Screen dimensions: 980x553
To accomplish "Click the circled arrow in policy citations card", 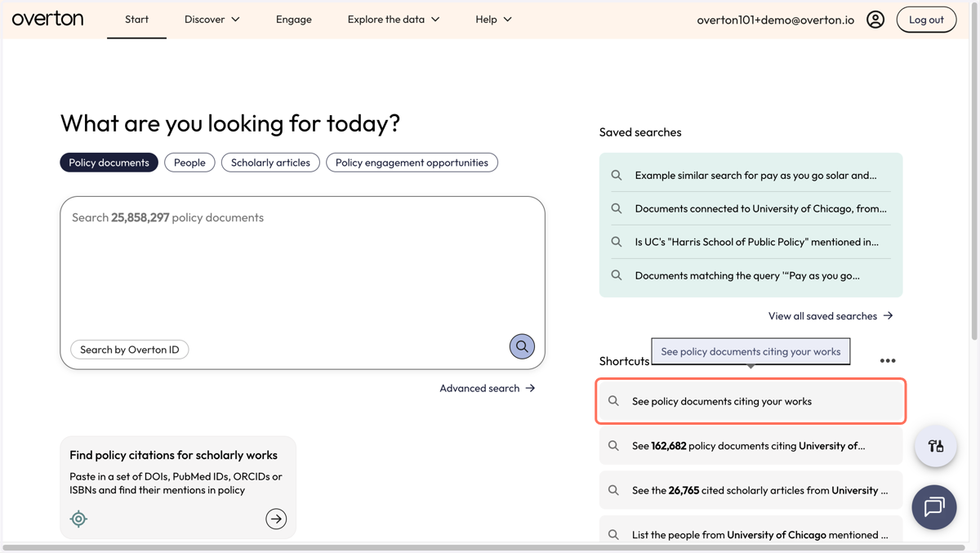I will [276, 519].
